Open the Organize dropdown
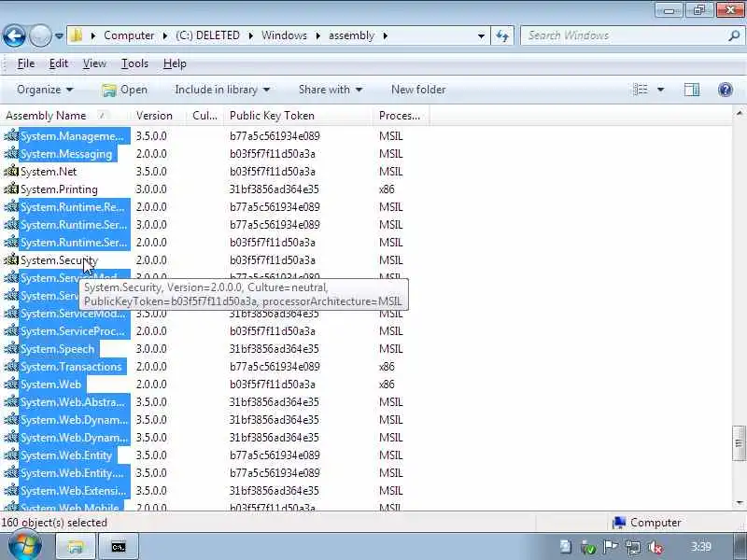The height and width of the screenshot is (560, 747). point(45,90)
